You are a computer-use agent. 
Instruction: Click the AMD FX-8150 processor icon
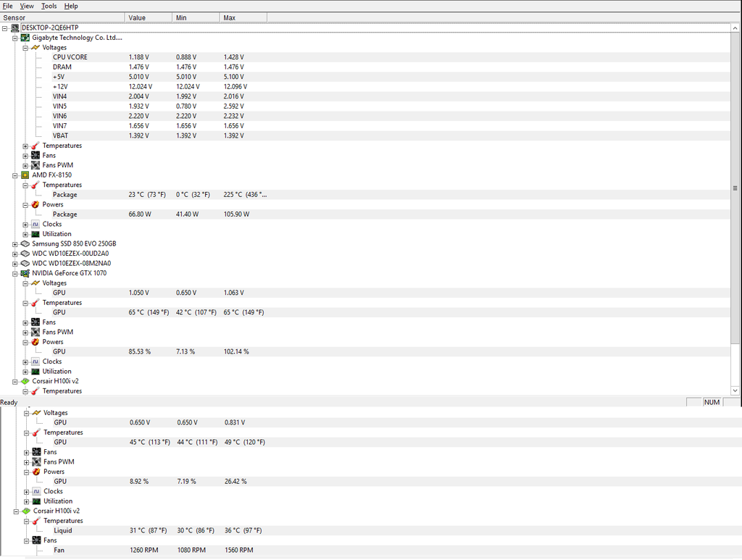pos(25,175)
